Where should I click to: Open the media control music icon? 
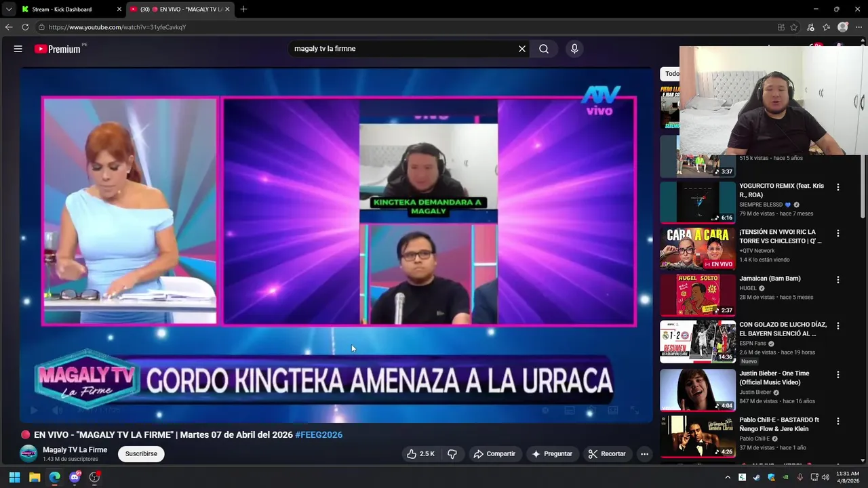click(x=810, y=27)
